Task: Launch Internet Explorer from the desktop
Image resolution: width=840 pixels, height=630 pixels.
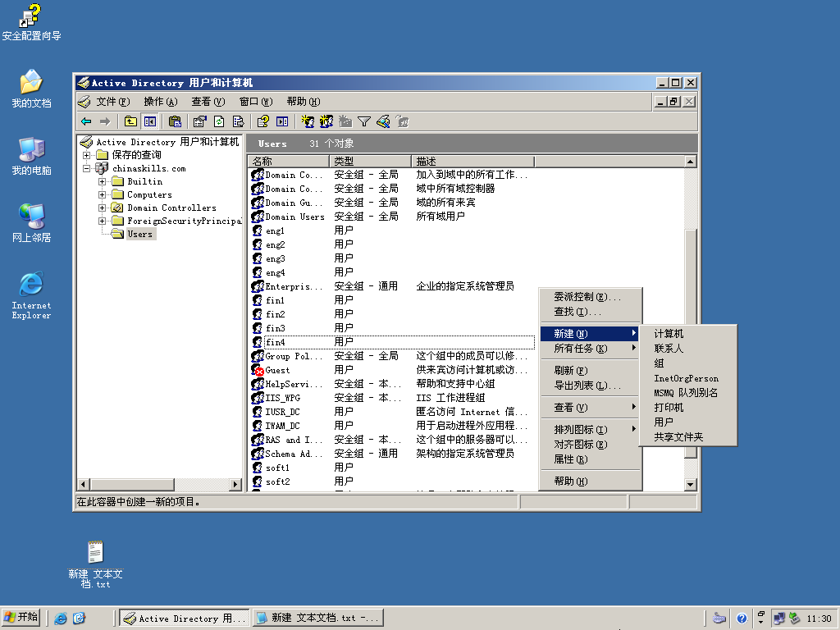Action: point(31,295)
